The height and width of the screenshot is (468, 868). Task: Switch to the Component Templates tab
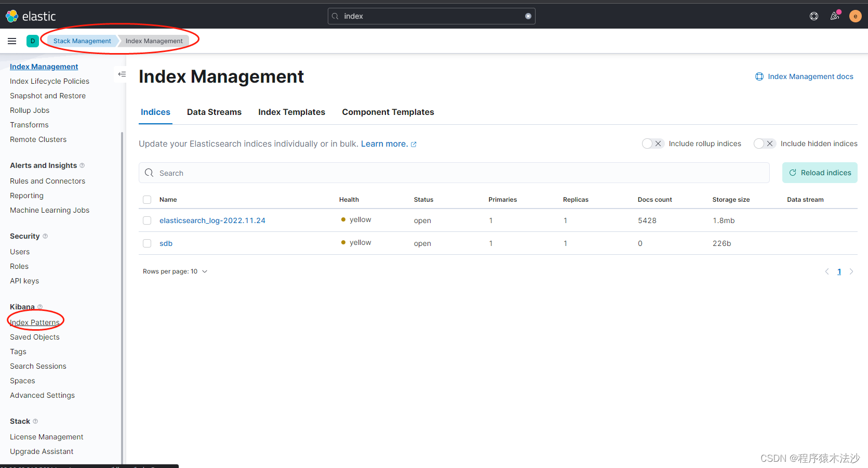coord(388,112)
